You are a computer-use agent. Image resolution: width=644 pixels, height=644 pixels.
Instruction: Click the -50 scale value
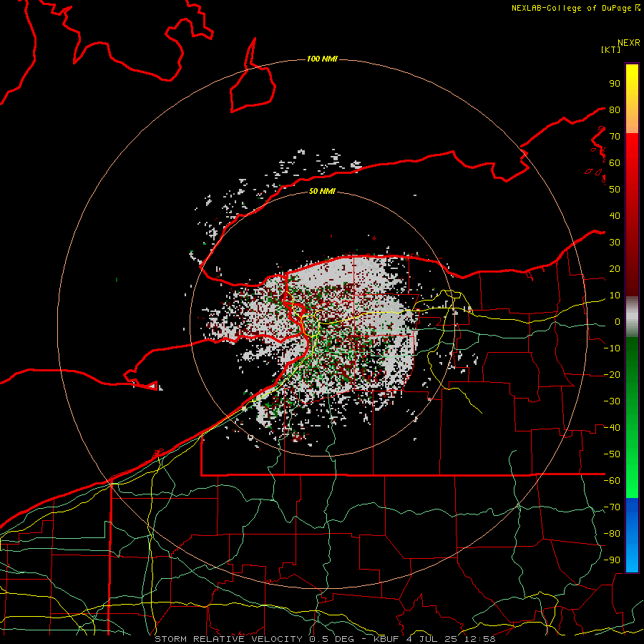612,454
